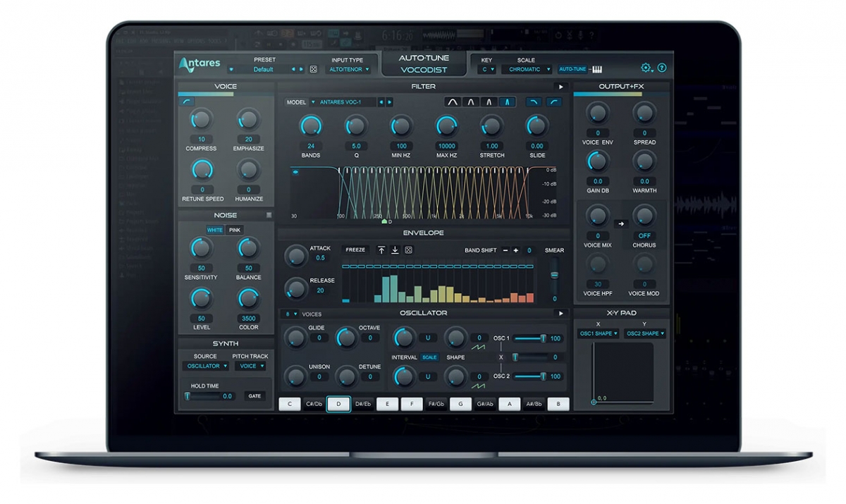Toggle the low-pass curve icon in Filter

pyautogui.click(x=534, y=102)
